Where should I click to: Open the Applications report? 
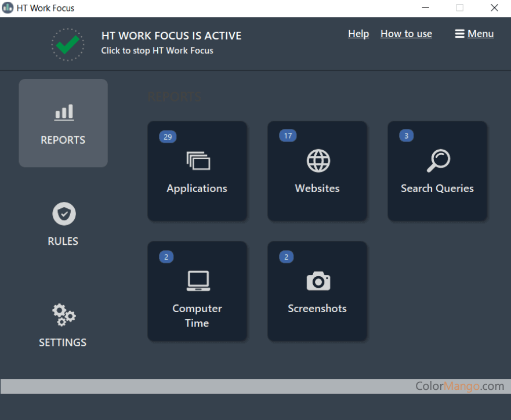[x=197, y=171]
